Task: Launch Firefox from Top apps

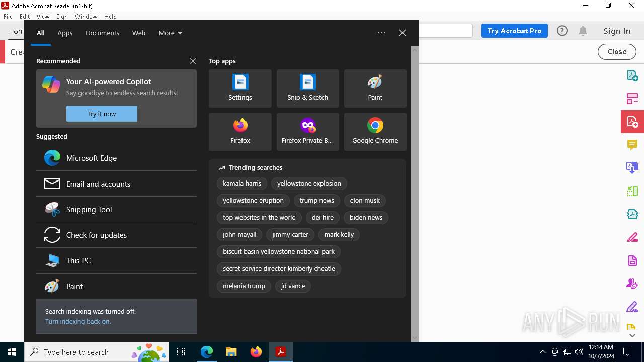Action: (240, 132)
